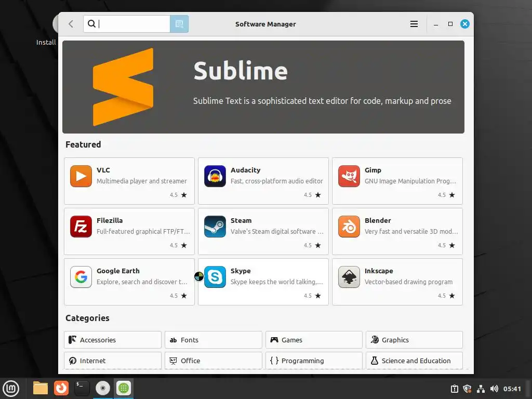The width and height of the screenshot is (532, 399).
Task: Open the Blender app icon
Action: [x=349, y=227]
